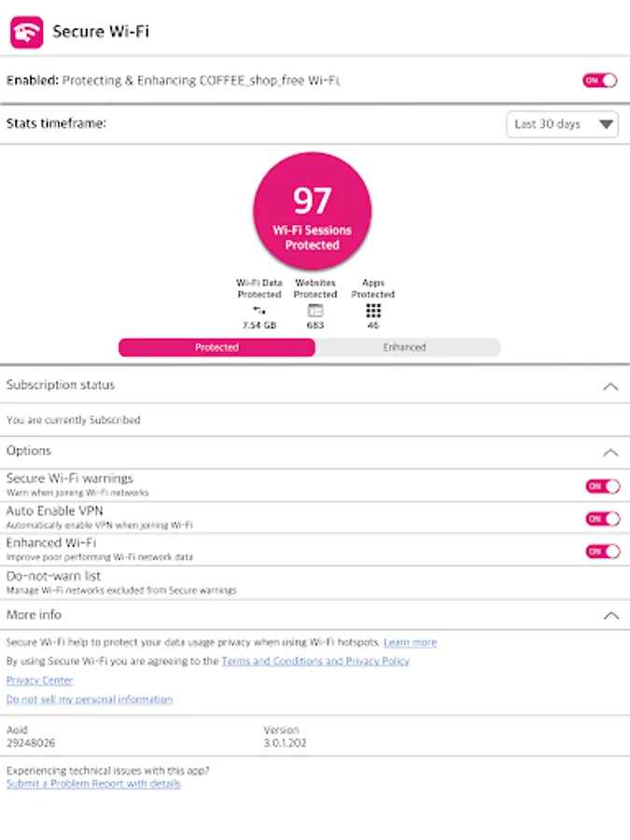Disable the Auto Enable VPN switch
This screenshot has height=840, width=630.
(602, 518)
